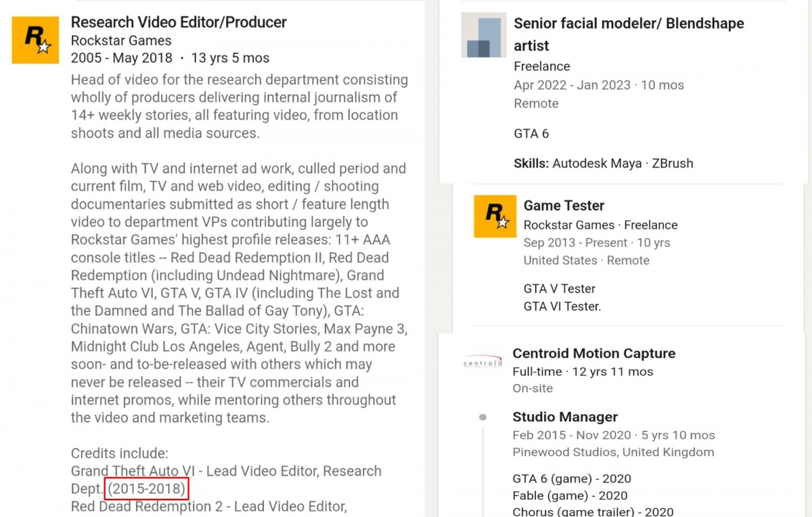Open the Research Video Editor/Producer title
Image resolution: width=812 pixels, height=517 pixels.
pyautogui.click(x=179, y=22)
